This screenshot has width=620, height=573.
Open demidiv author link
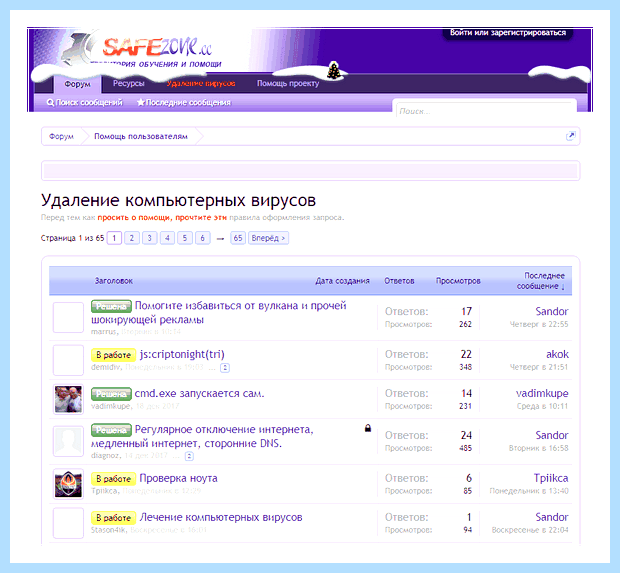[x=105, y=367]
